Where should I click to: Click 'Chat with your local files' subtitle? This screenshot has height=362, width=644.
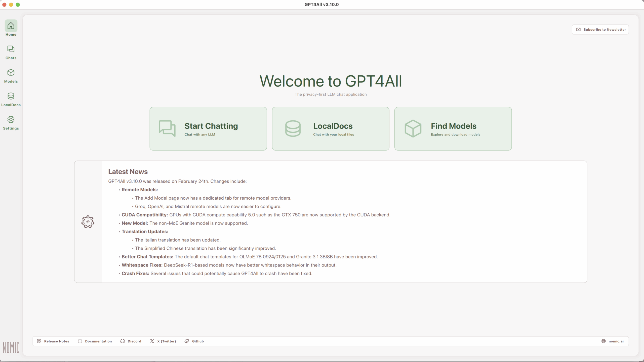click(334, 134)
